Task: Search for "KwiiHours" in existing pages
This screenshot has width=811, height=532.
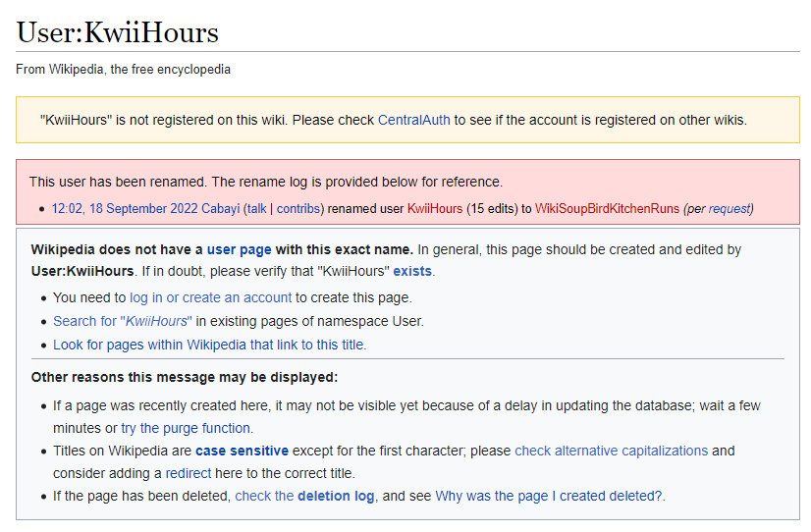Action: point(122,321)
